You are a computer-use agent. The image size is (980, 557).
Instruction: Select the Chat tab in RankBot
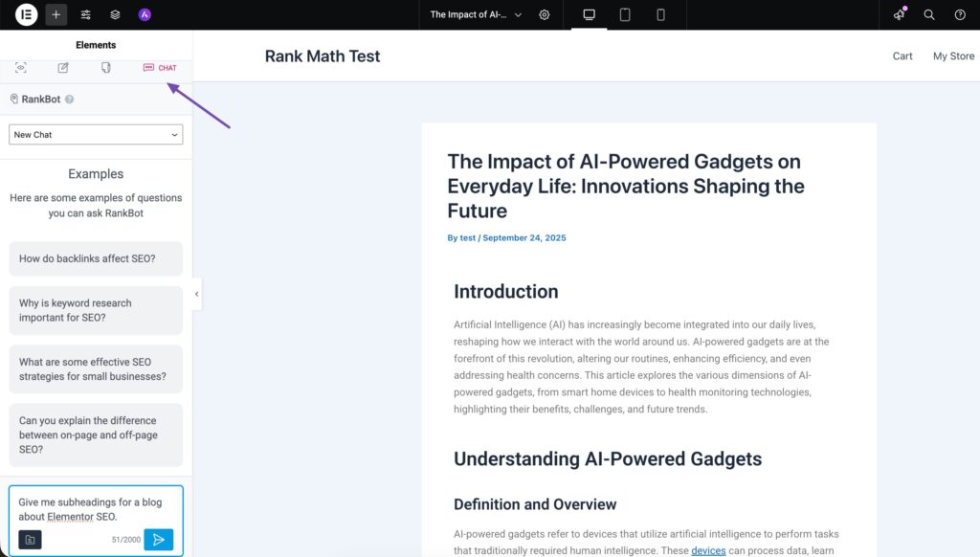[x=160, y=68]
